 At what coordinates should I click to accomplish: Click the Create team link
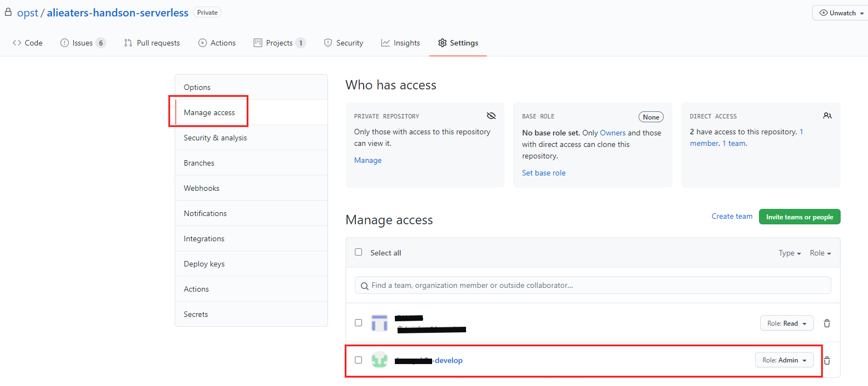point(732,216)
